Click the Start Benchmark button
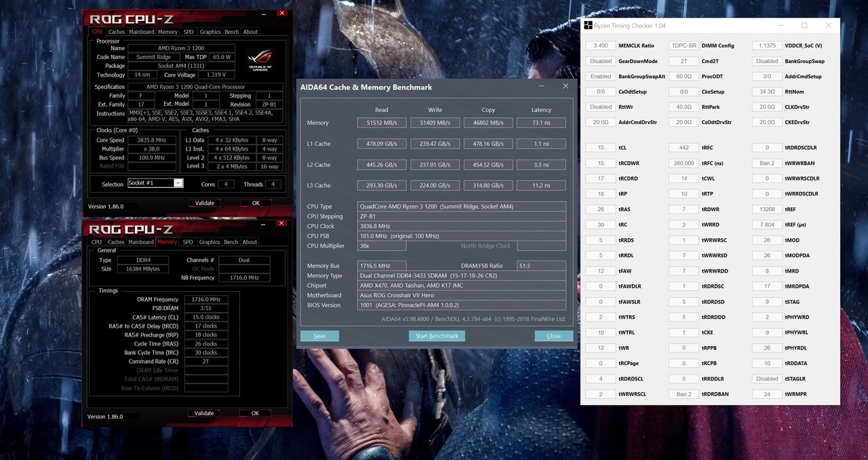 (x=437, y=336)
